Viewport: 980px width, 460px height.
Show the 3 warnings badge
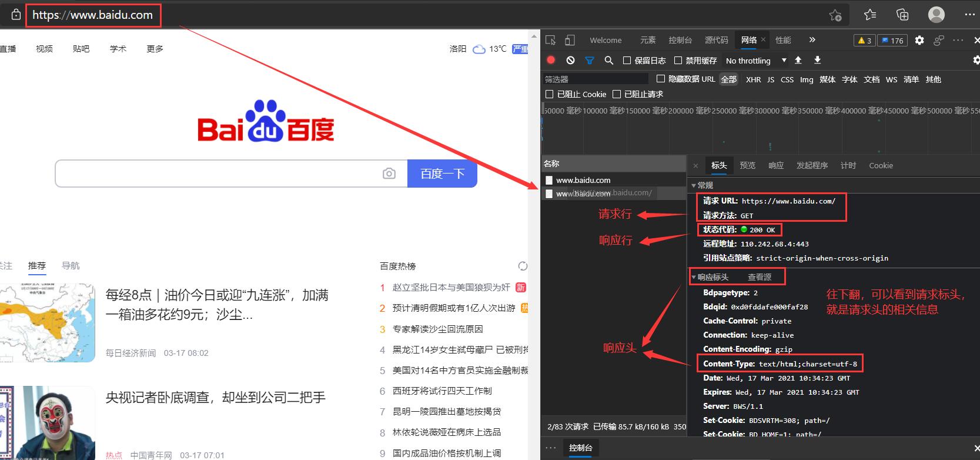point(865,40)
